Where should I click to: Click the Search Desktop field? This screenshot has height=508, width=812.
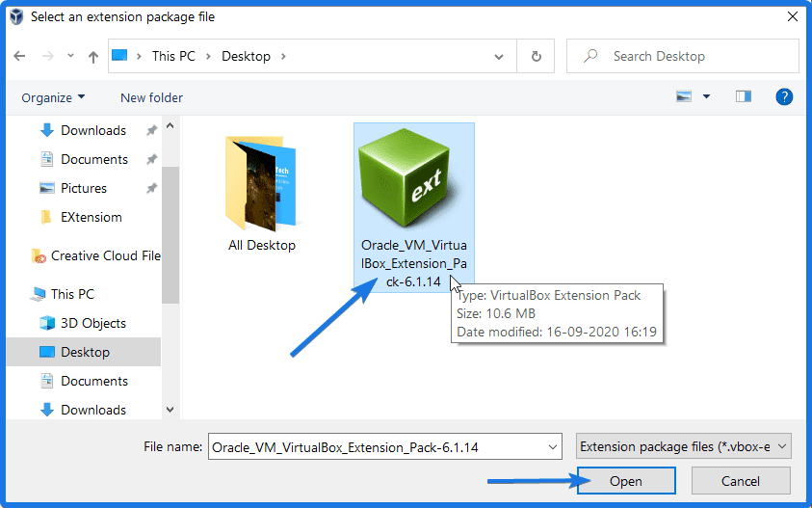click(683, 56)
